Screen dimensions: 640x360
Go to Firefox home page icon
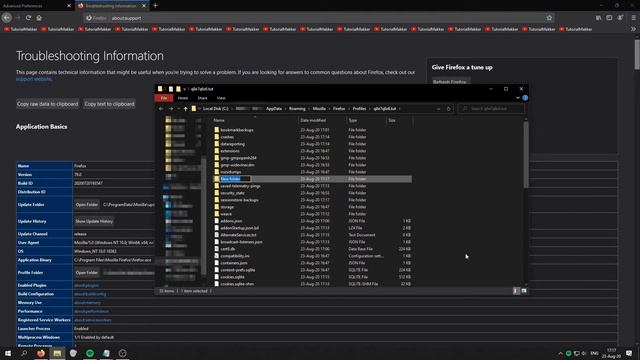tap(39, 18)
